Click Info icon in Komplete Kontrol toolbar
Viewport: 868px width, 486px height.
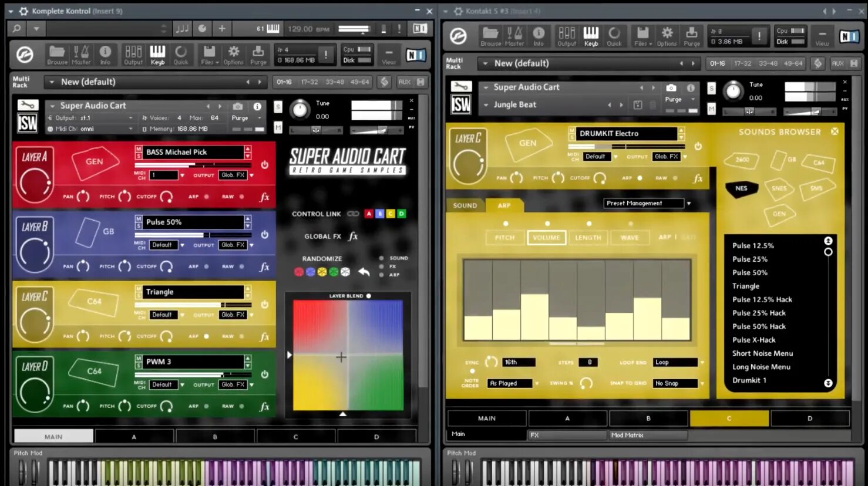pos(105,55)
